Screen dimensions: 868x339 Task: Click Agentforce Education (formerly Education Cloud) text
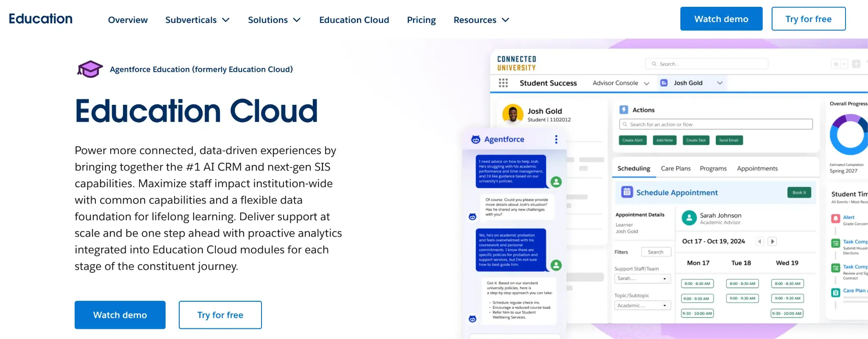point(201,69)
